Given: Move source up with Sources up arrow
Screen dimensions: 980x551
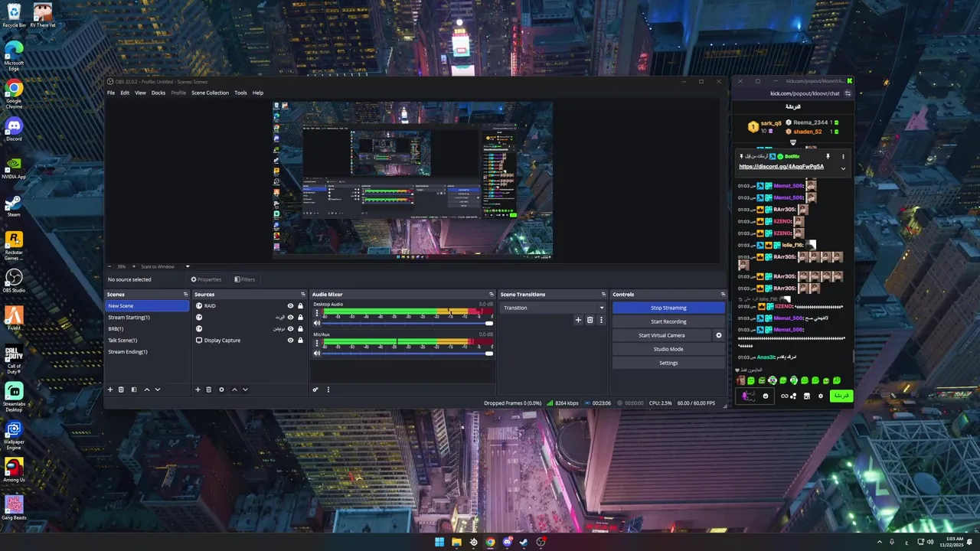Looking at the screenshot, I should (234, 390).
